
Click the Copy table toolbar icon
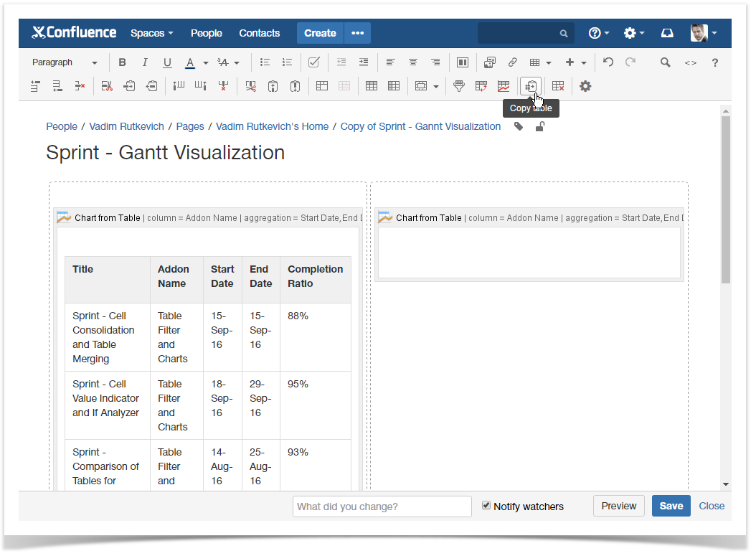coord(530,86)
